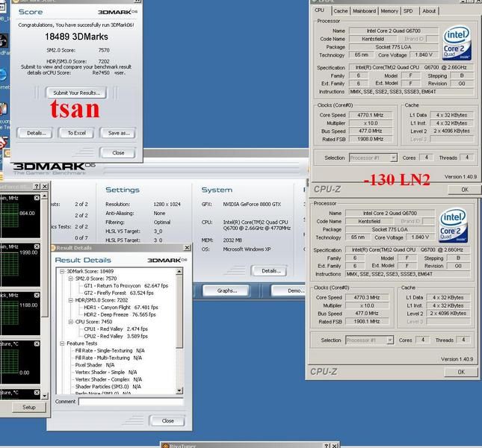Select HDR1 - Canyon Flight row
Viewport: 482px width, 448px height.
(121, 308)
